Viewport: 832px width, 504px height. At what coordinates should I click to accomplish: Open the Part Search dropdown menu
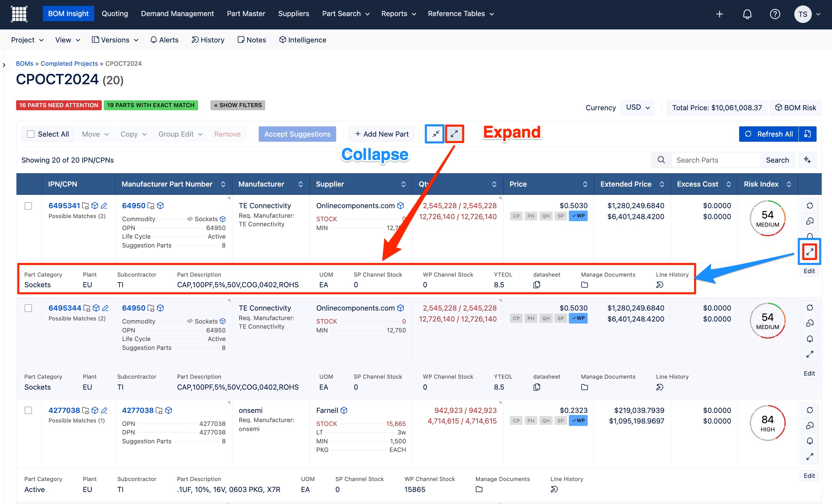pyautogui.click(x=346, y=14)
